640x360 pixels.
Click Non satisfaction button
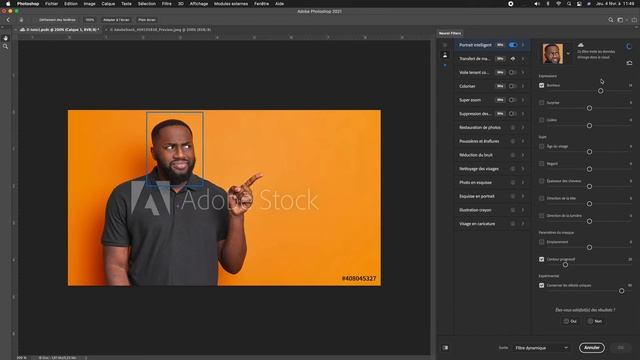[x=594, y=321]
